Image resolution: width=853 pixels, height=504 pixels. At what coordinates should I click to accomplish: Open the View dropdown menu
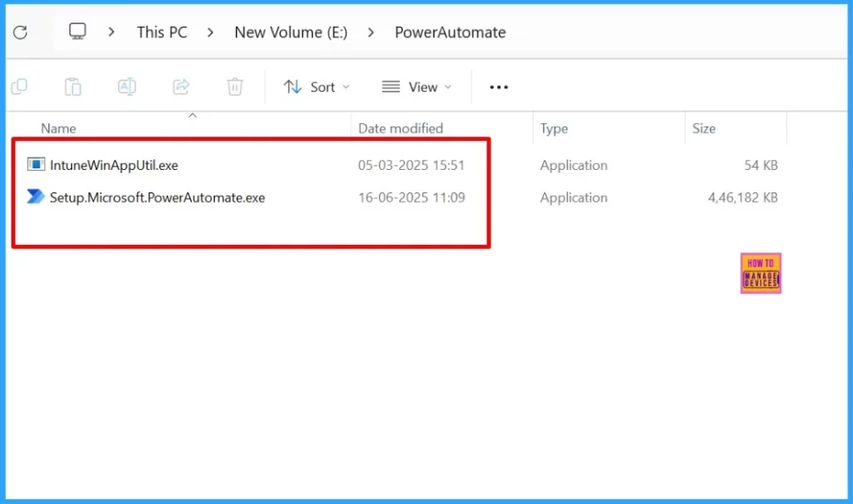tap(417, 87)
